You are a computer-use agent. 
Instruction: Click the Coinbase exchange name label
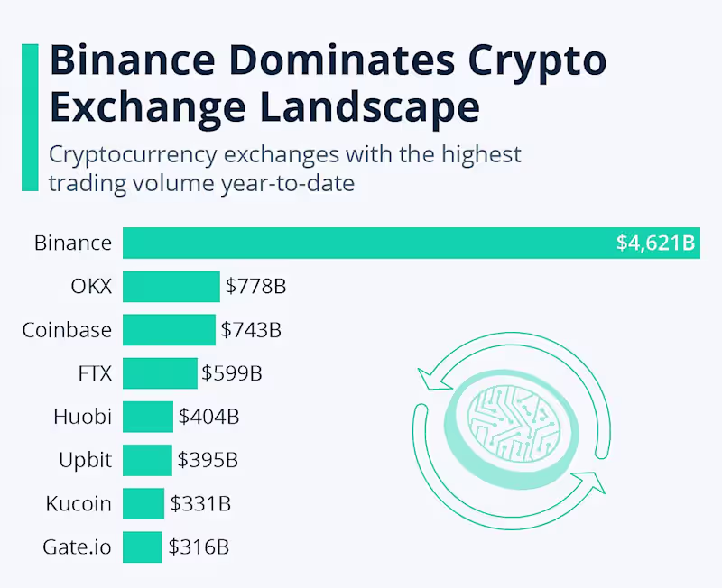[x=68, y=330]
